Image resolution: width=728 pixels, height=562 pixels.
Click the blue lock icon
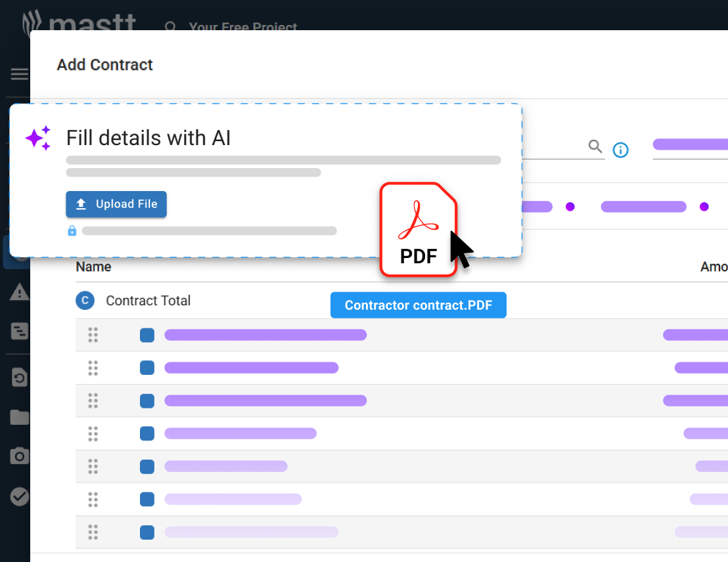coord(72,230)
